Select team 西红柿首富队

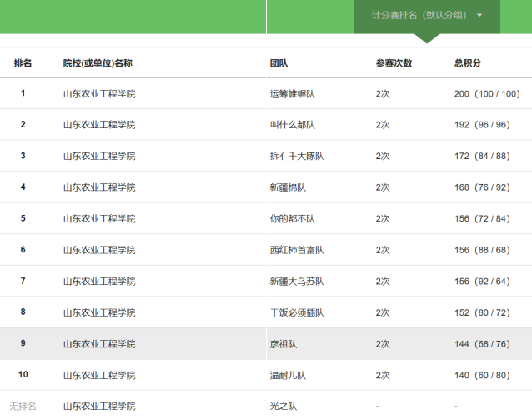tap(296, 250)
